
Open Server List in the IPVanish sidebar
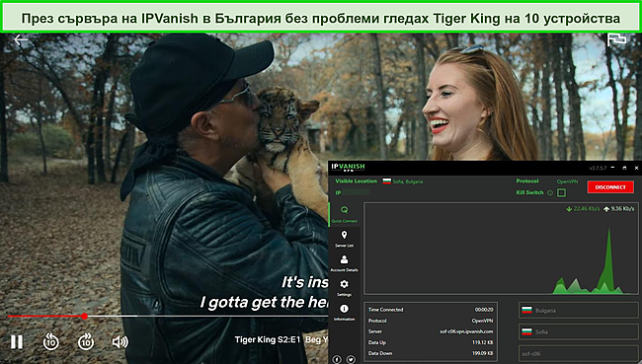coord(344,239)
